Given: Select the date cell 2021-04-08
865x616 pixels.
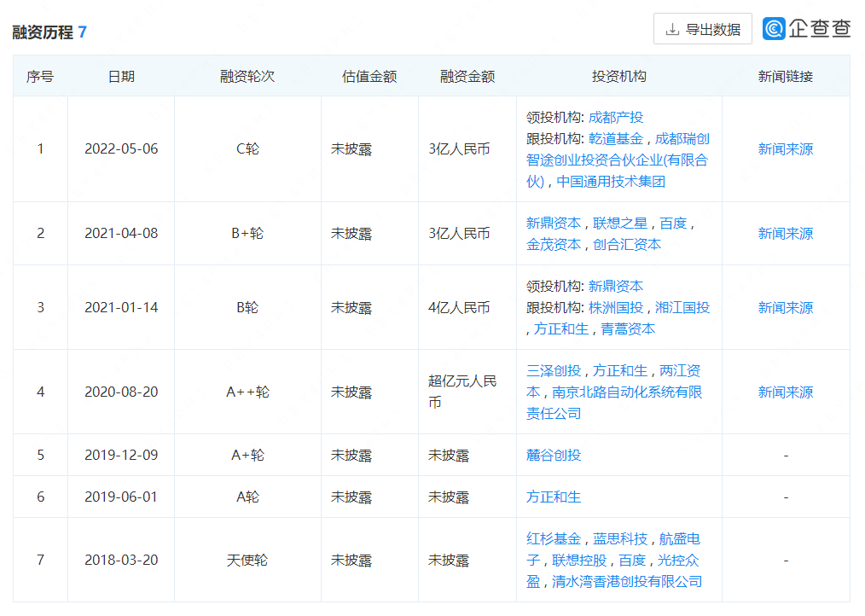Looking at the screenshot, I should tap(121, 234).
